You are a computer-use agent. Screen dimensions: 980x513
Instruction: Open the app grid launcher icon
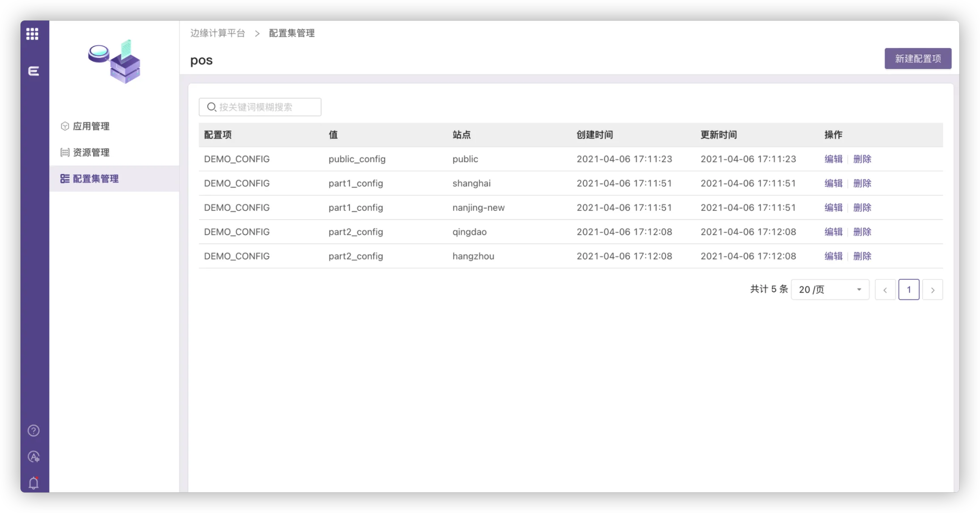pos(32,34)
